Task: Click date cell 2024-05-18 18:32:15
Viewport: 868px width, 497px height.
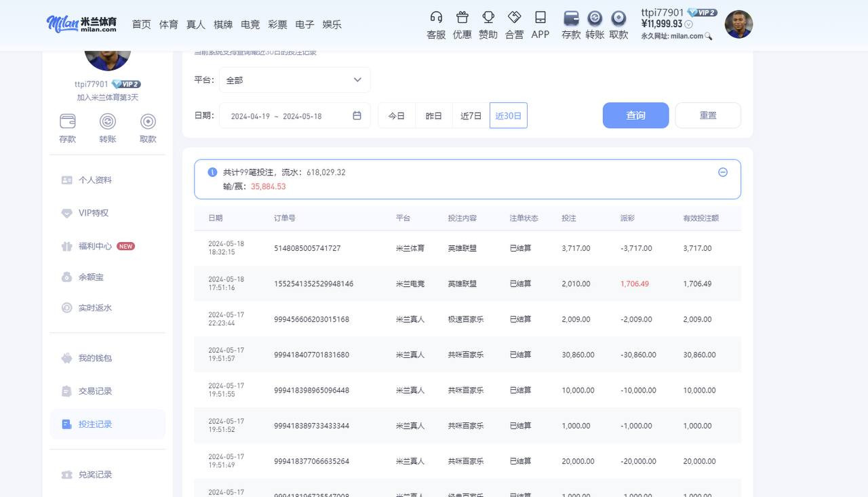Action: pyautogui.click(x=226, y=247)
